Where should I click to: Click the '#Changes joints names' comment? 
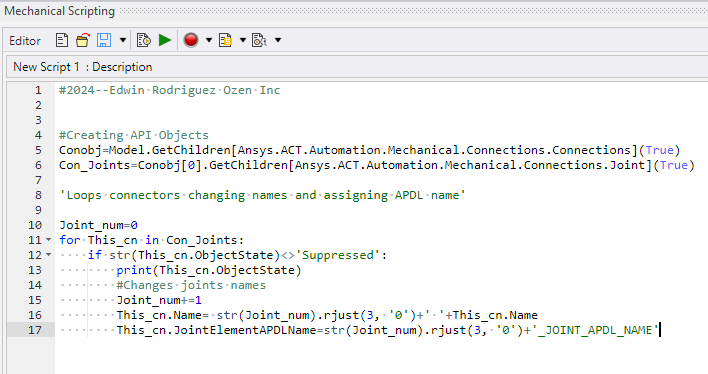click(x=191, y=285)
